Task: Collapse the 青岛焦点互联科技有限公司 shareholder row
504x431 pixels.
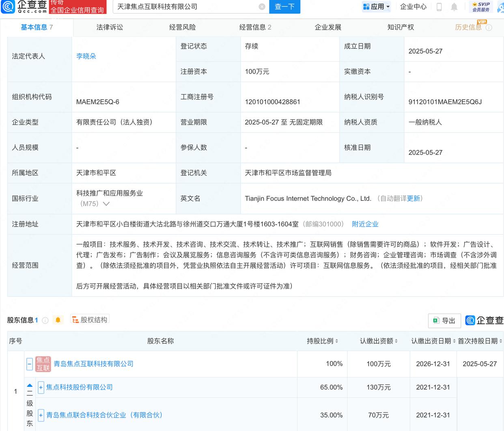Action: coord(30,364)
